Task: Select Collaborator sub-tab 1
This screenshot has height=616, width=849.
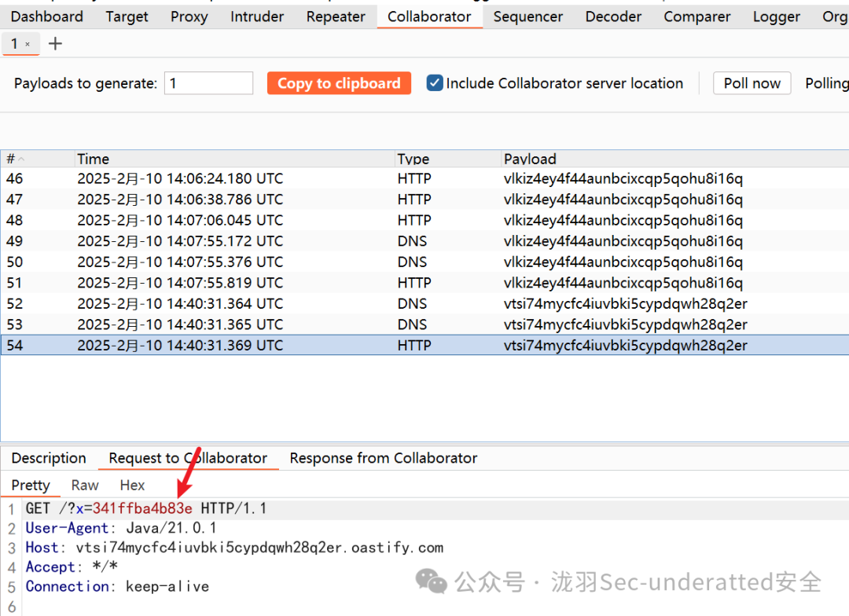Action: [15, 43]
